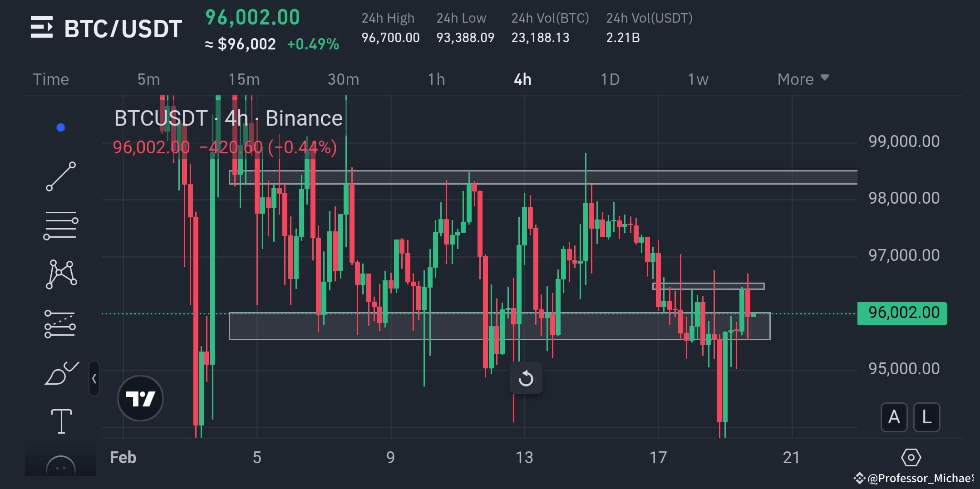Image resolution: width=980 pixels, height=489 pixels.
Task: Reset chart view with the refresh icon
Action: click(526, 378)
